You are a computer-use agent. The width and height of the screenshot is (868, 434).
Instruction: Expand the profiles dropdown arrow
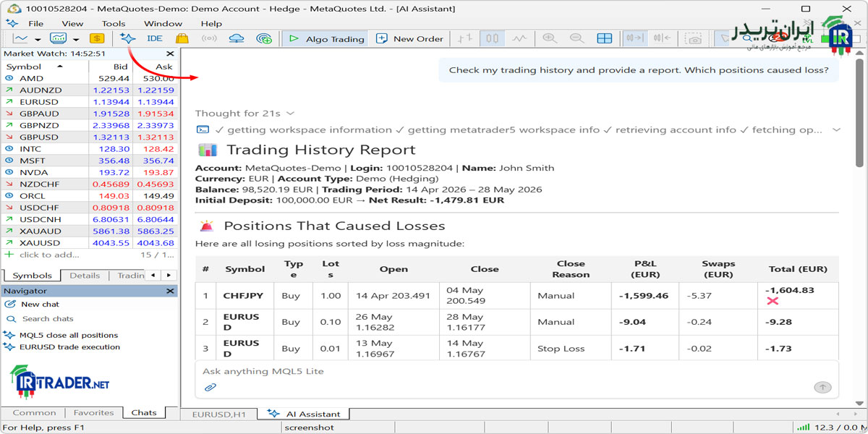[x=76, y=39]
